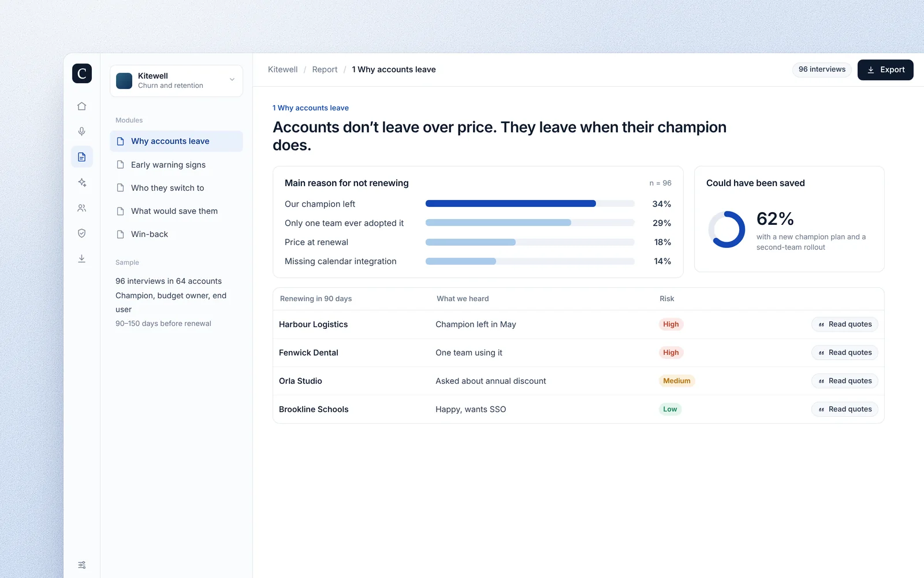Open the microphone interviews icon
The height and width of the screenshot is (578, 924).
pyautogui.click(x=82, y=132)
